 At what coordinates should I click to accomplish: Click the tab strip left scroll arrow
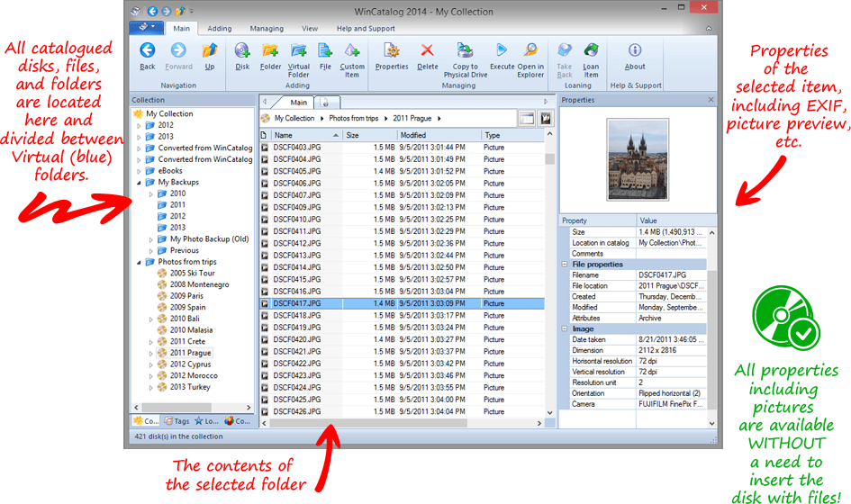(265, 102)
